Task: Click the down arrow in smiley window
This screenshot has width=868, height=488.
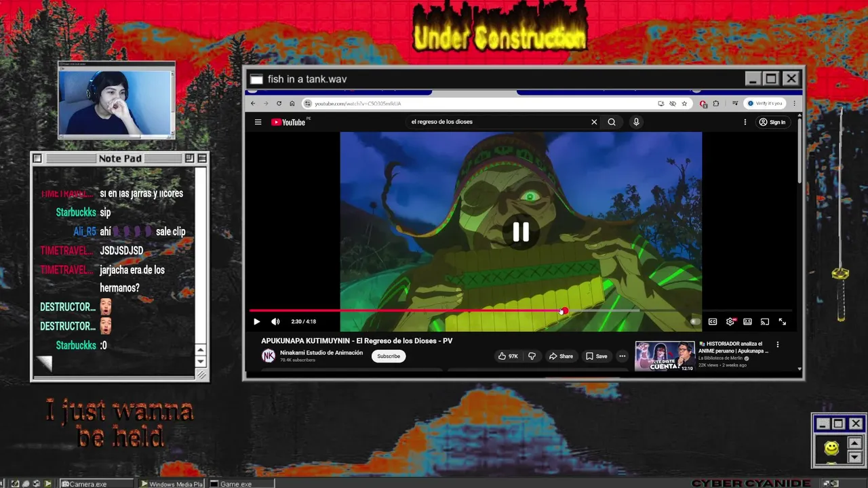Action: click(x=854, y=456)
